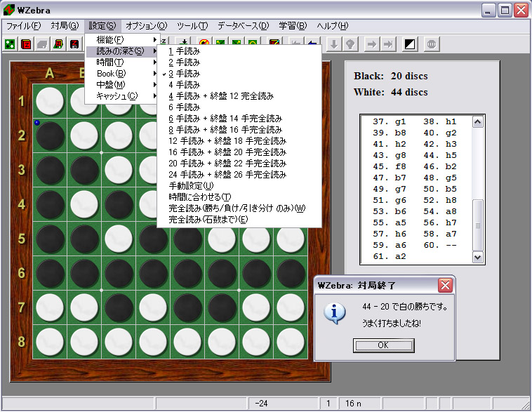Click the info icon in the game-over dialog
The image size is (532, 412).
(x=335, y=313)
